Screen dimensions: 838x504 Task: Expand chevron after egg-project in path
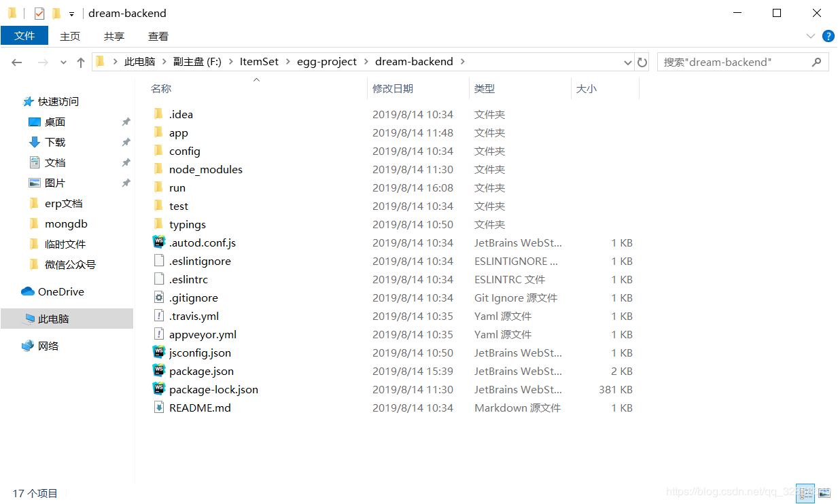[x=366, y=62]
